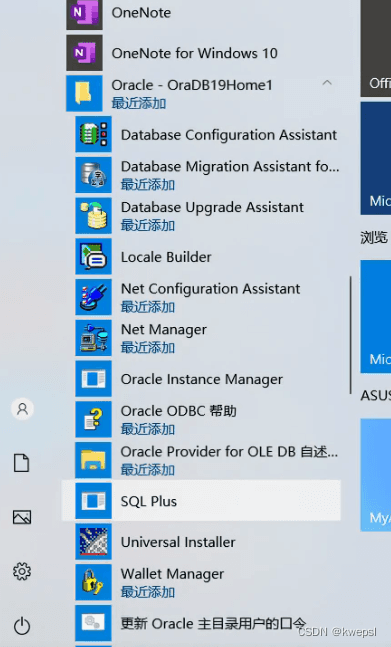Open Settings with the gear icon
This screenshot has width=391, height=647.
tap(22, 571)
